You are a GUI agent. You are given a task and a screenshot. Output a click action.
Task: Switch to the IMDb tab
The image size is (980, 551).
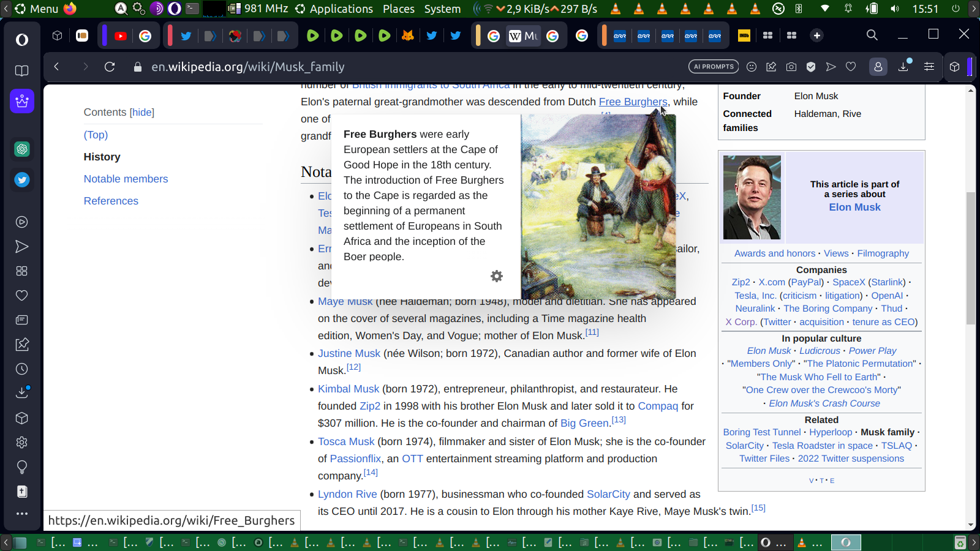click(744, 36)
